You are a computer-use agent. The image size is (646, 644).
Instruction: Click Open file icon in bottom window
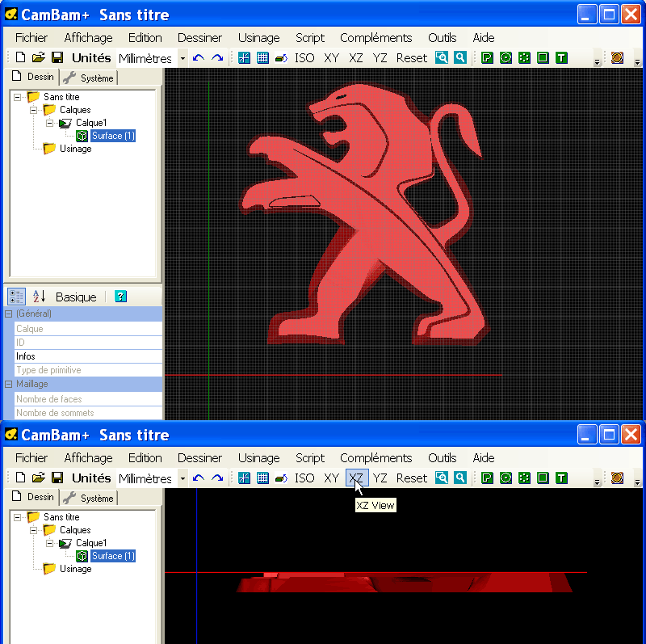(x=38, y=478)
